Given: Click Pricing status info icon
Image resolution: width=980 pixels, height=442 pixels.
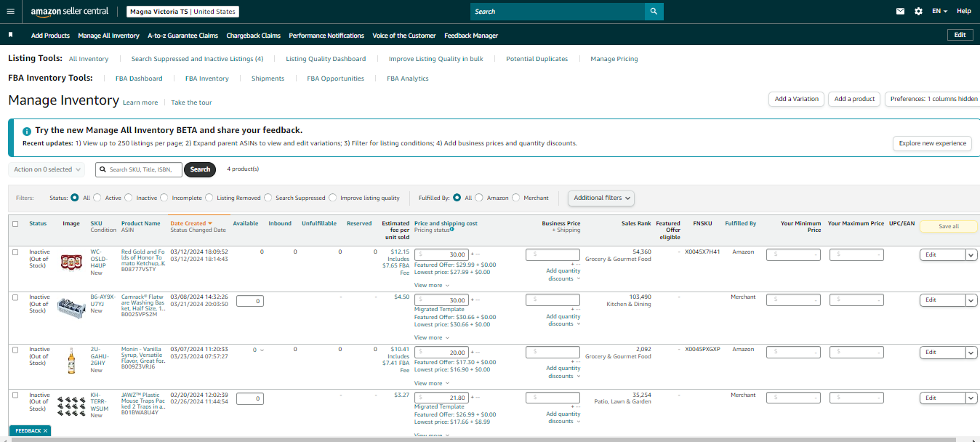Looking at the screenshot, I should (x=452, y=229).
